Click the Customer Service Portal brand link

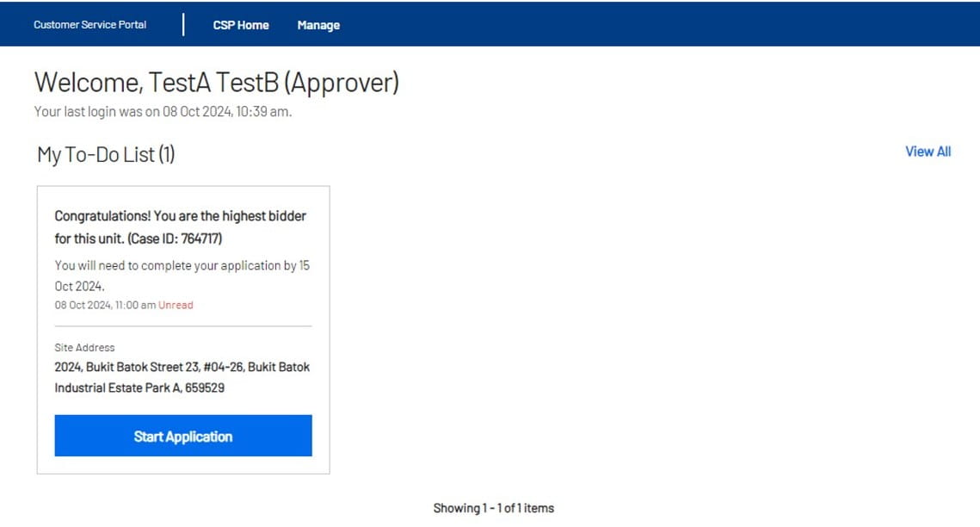[x=89, y=24]
